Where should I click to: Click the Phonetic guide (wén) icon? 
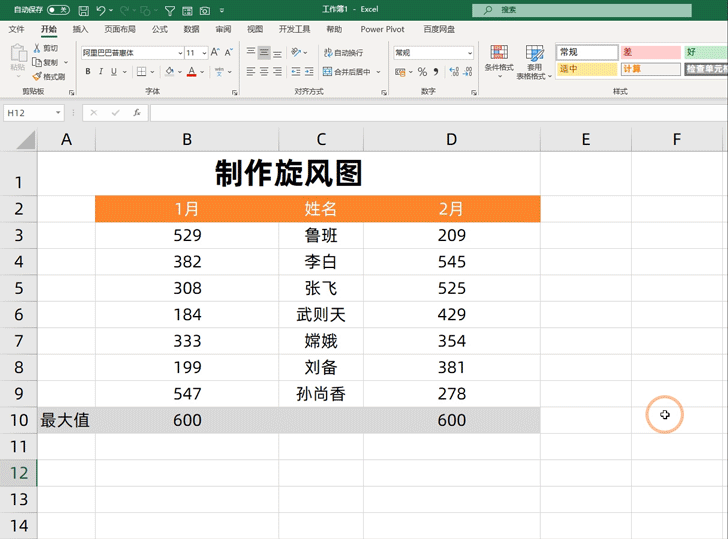219,71
